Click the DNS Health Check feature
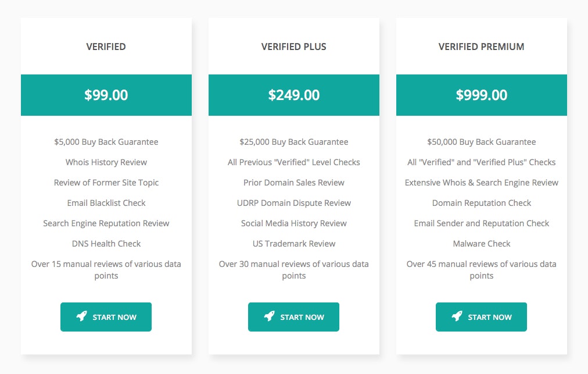The width and height of the screenshot is (588, 374). pos(106,243)
